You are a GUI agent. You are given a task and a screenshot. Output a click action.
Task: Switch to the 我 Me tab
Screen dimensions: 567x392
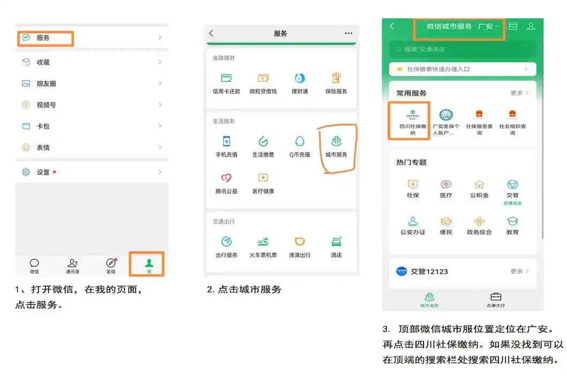point(149,266)
